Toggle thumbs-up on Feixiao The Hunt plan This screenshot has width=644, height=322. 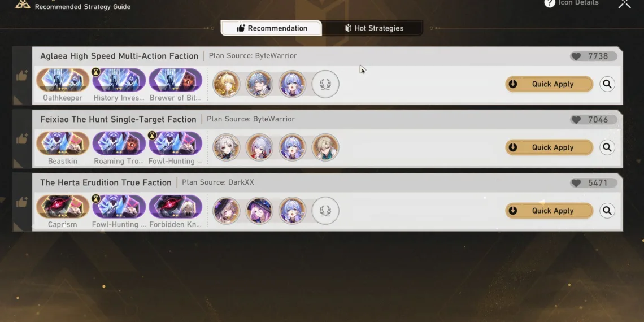point(22,139)
